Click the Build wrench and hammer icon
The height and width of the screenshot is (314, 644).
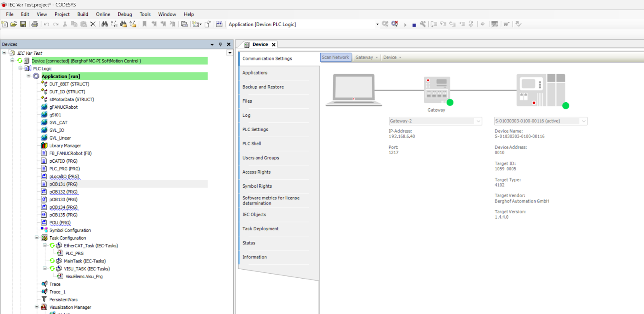[423, 24]
